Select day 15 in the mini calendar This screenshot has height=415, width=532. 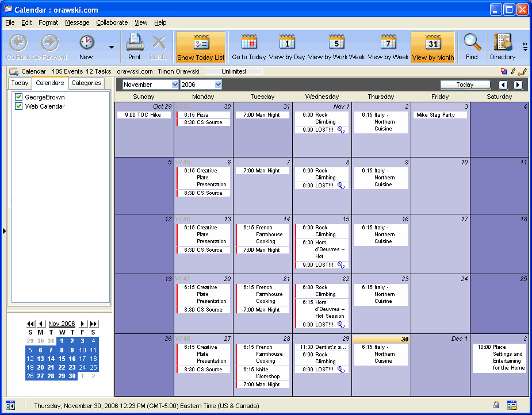pyautogui.click(x=61, y=359)
